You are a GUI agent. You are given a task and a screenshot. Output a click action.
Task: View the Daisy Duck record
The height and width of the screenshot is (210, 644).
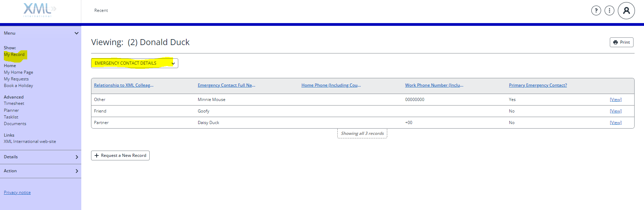pyautogui.click(x=615, y=123)
